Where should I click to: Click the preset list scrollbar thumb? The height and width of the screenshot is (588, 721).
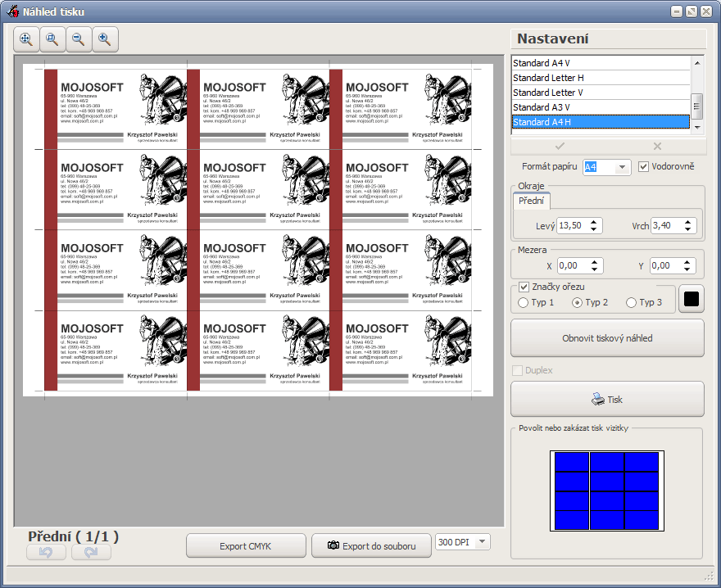(697, 106)
